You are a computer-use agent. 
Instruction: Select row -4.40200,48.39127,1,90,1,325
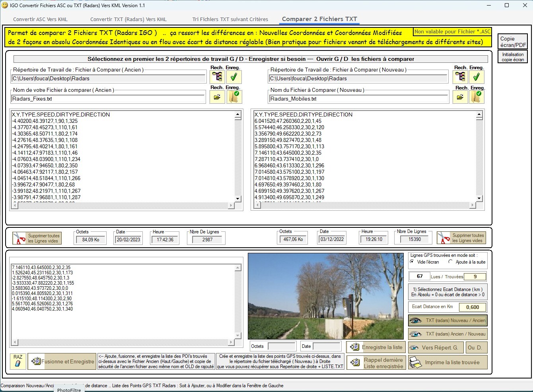pyautogui.click(x=45, y=121)
